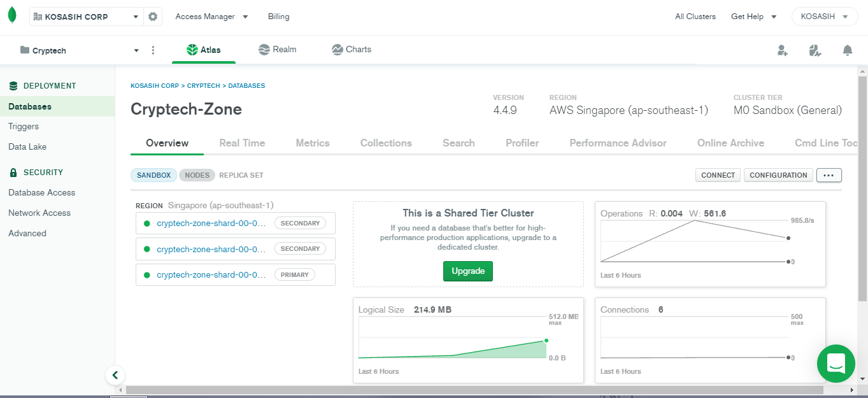The width and height of the screenshot is (868, 398).
Task: Click the SANDBOX tag
Action: pyautogui.click(x=153, y=175)
